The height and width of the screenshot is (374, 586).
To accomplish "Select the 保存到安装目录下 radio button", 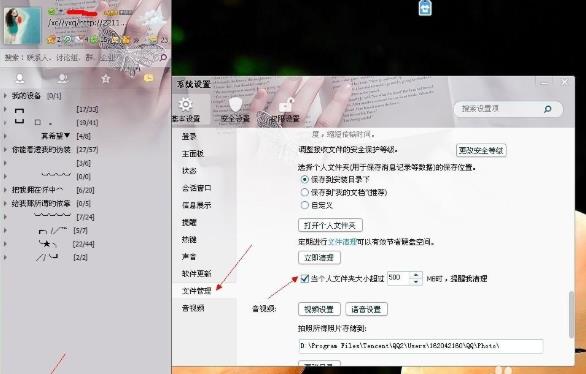I will coord(305,179).
